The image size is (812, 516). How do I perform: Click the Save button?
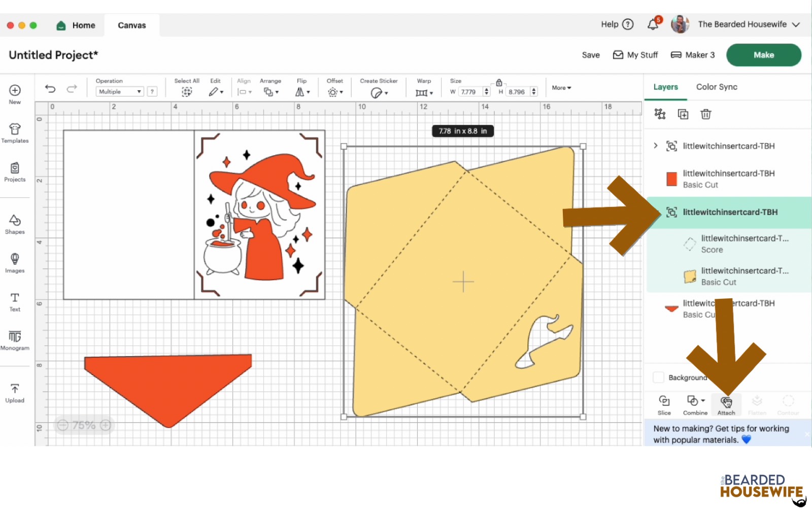click(591, 55)
